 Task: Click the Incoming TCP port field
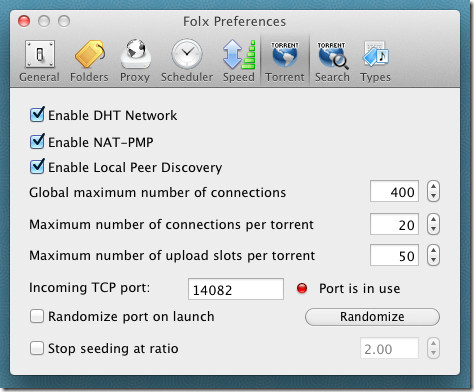point(236,289)
